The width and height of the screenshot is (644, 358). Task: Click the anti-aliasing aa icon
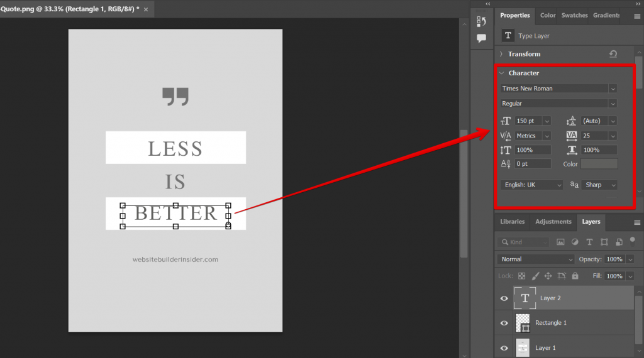point(574,185)
